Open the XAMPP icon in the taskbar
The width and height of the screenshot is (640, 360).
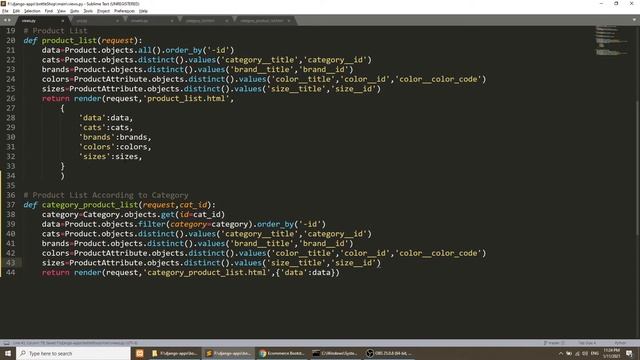click(x=140, y=353)
